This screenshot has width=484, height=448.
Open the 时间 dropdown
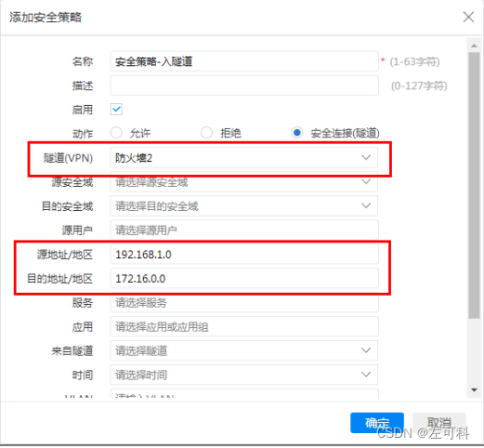[x=244, y=375]
